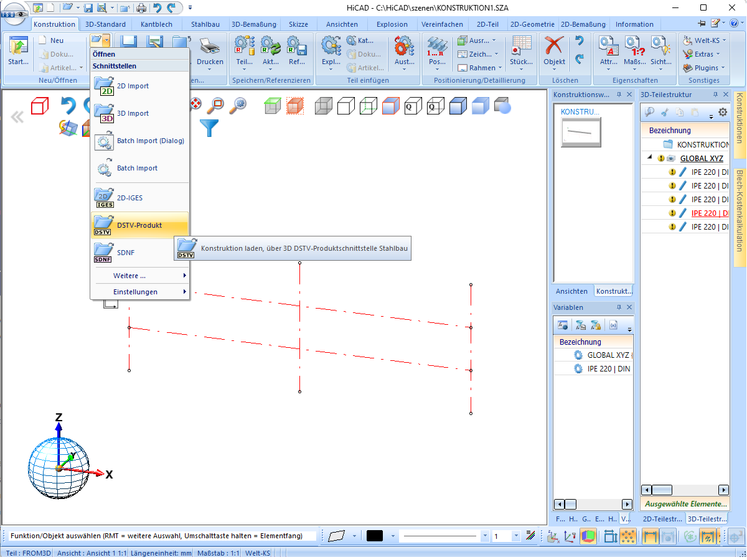Switch to the Explosion tab

(392, 24)
